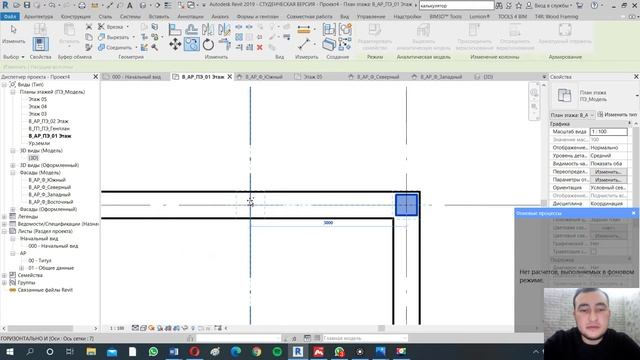Select 00 - Титул sheet in browser
The width and height of the screenshot is (640, 360).
pyautogui.click(x=40, y=260)
